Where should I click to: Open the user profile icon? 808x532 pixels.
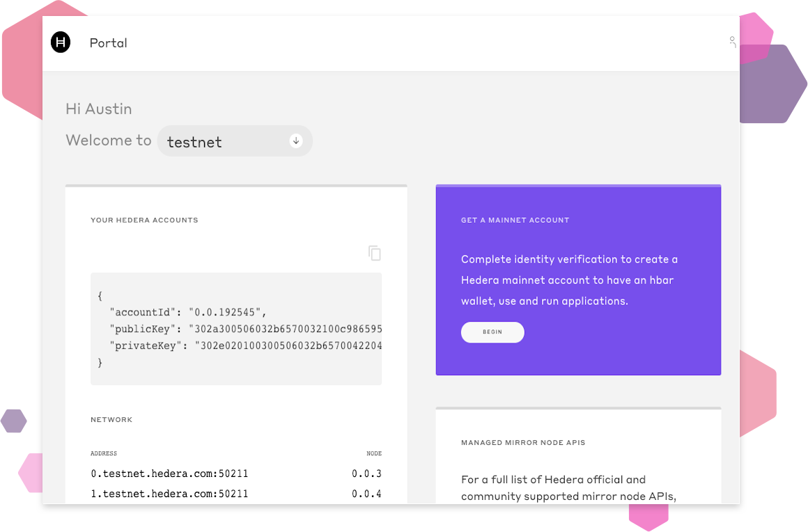pyautogui.click(x=732, y=42)
